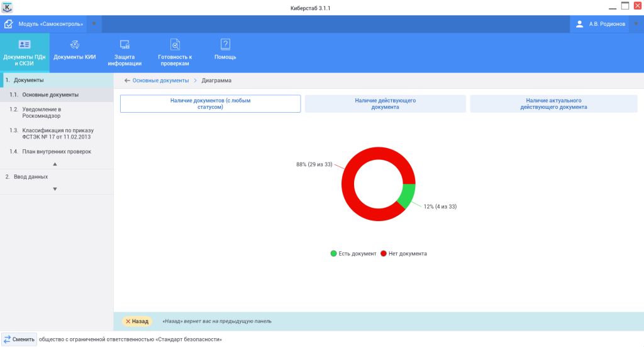Click the Киберстаб logo icon in title bar

(x=8, y=7)
